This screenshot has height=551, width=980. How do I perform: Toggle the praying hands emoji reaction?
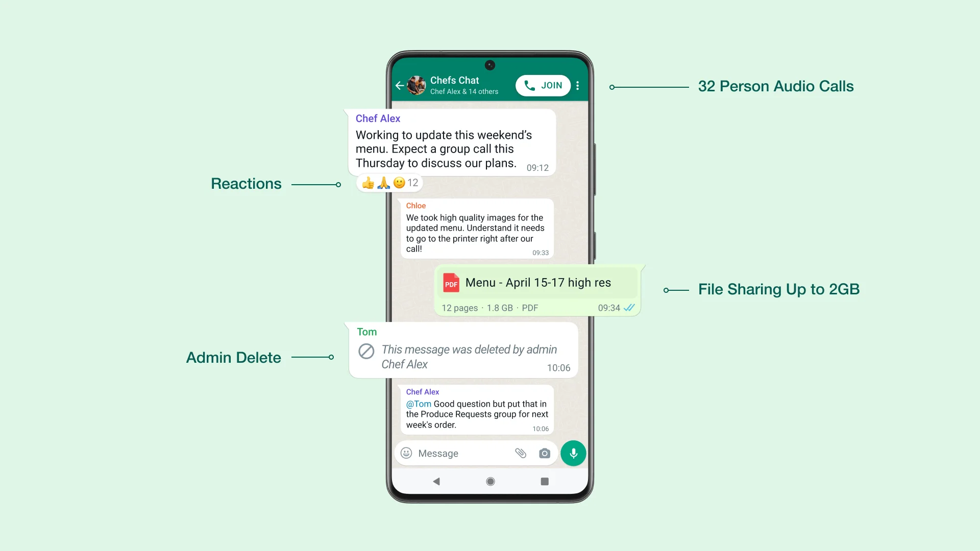tap(383, 182)
